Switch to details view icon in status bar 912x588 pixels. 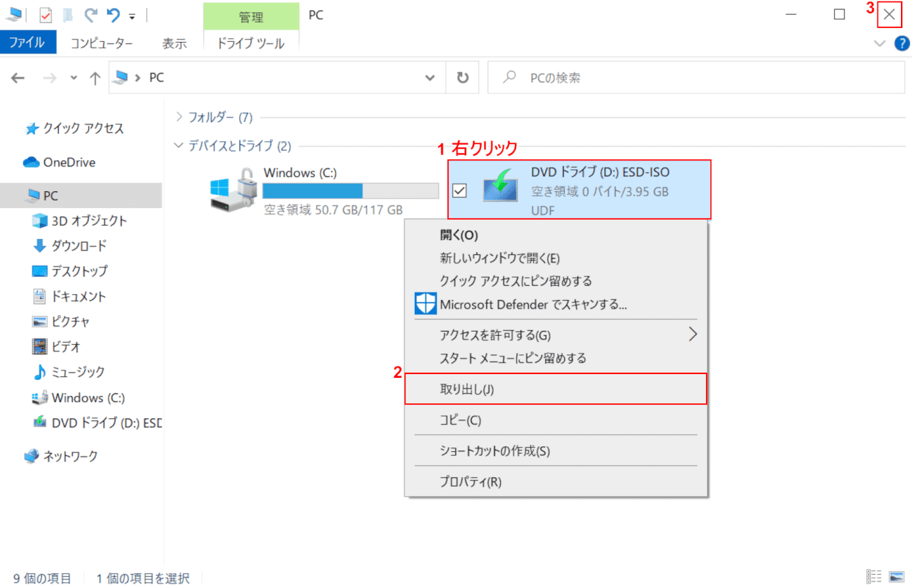tap(874, 576)
